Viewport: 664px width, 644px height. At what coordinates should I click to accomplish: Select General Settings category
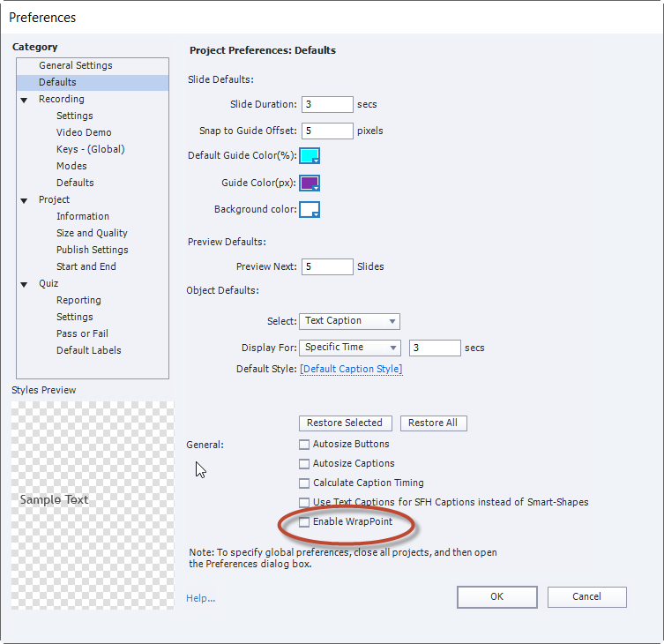click(x=75, y=65)
